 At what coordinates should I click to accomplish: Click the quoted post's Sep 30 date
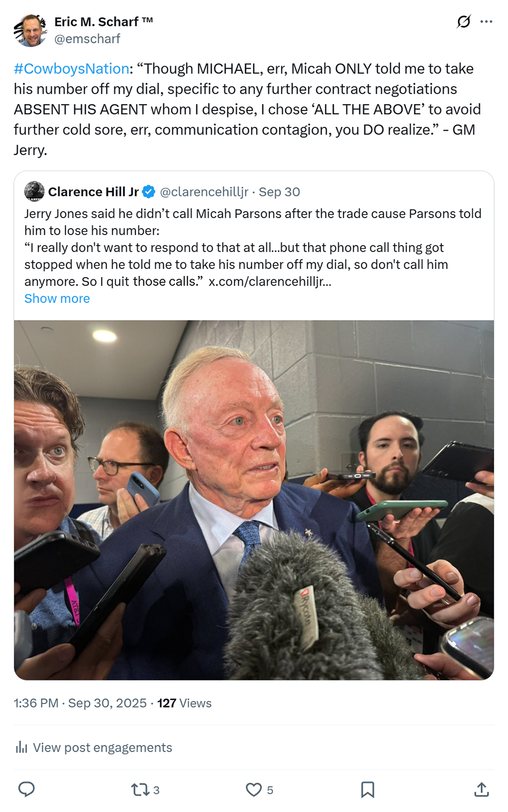tap(279, 192)
